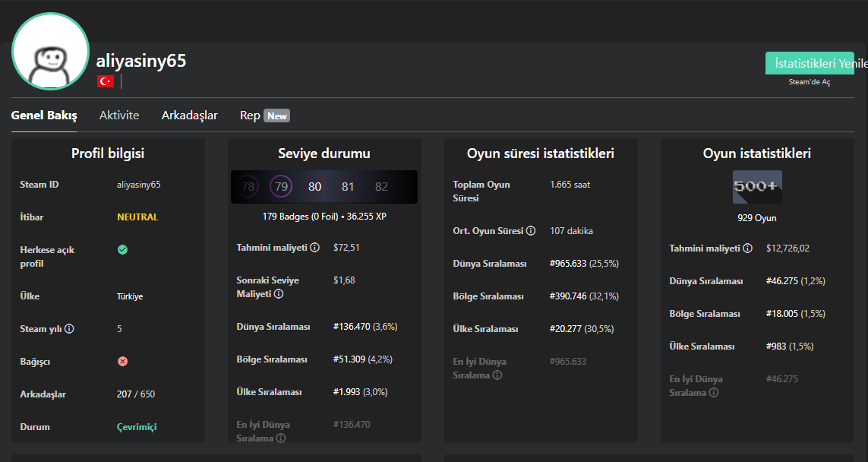Viewport: 868px width, 462px height.
Task: Click the Steam ID value aliyasiny65
Action: [x=138, y=185]
